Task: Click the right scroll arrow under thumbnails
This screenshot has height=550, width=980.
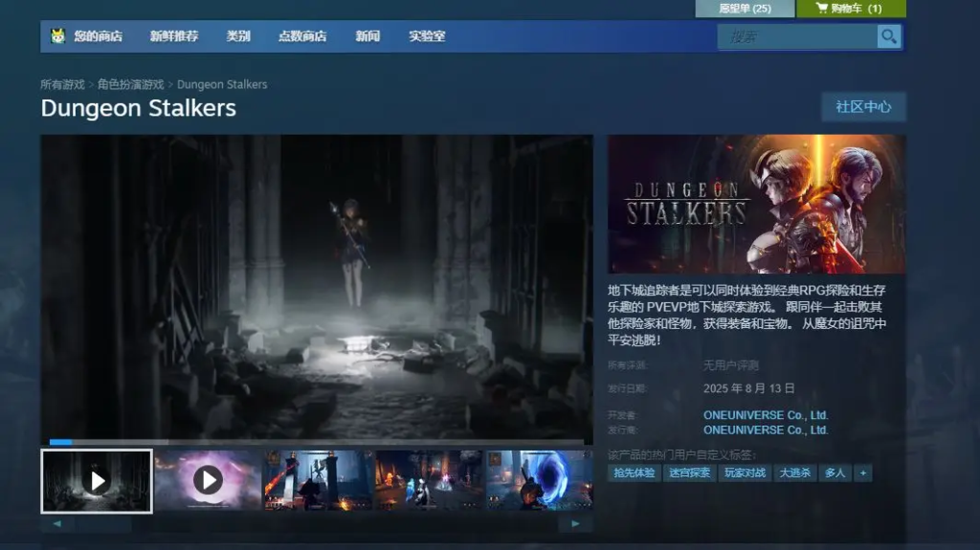Action: [x=575, y=524]
